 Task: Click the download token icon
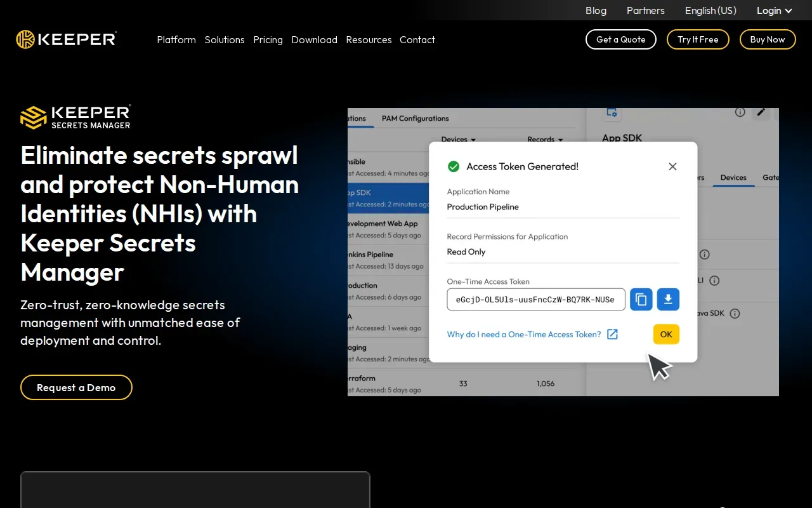coord(668,299)
